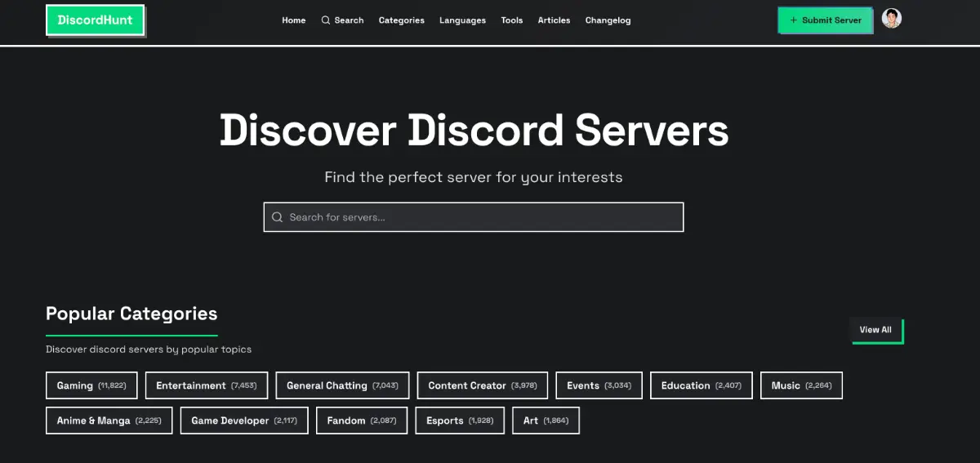Screen dimensions: 980x463
Task: Click the magnifier icon beside Search in navbar
Action: click(x=326, y=20)
